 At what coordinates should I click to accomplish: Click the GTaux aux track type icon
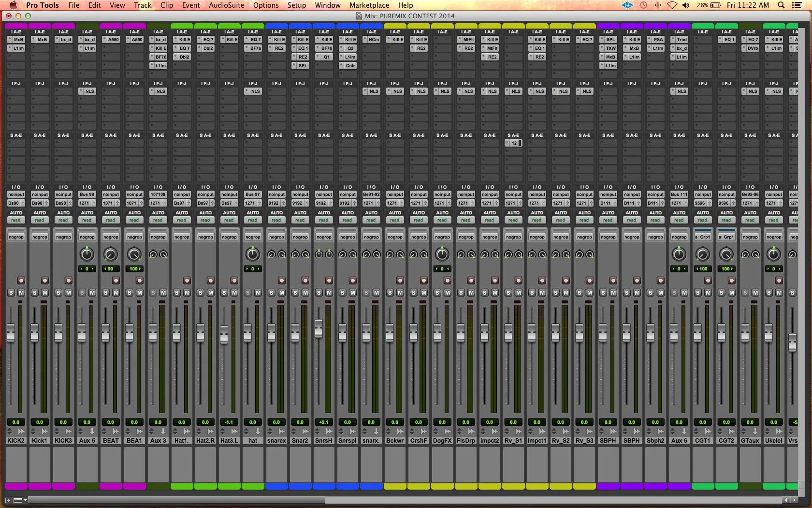tap(755, 431)
